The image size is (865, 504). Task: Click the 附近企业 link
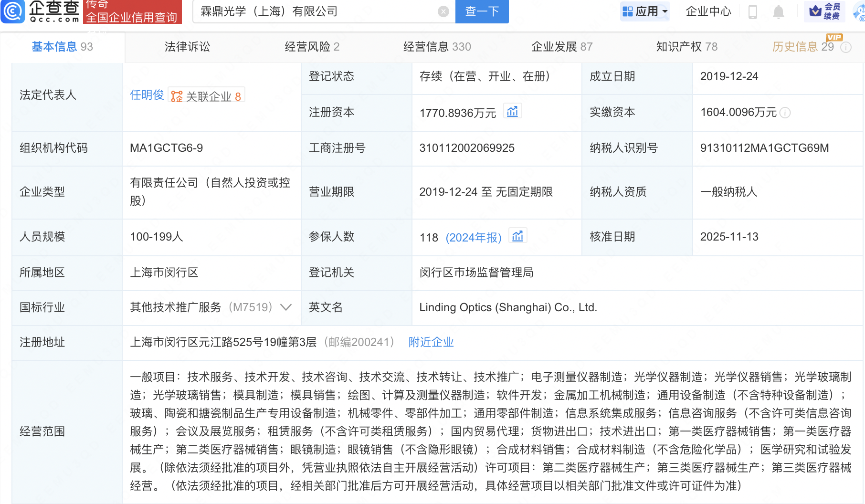[430, 342]
